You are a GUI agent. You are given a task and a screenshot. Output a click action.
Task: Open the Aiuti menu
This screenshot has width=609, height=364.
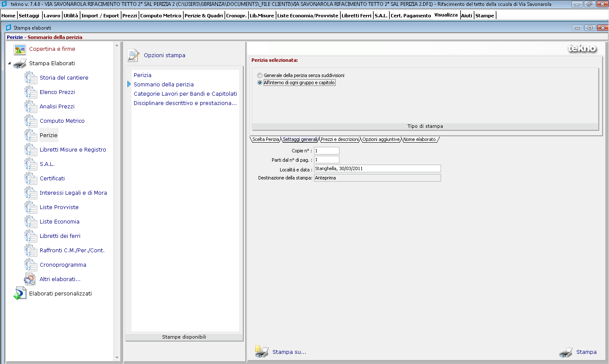click(467, 16)
